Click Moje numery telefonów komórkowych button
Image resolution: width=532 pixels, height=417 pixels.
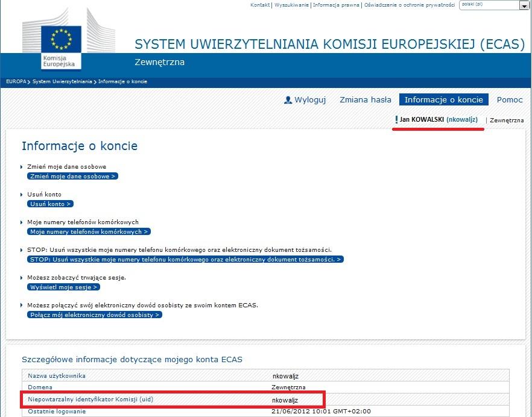tap(89, 232)
